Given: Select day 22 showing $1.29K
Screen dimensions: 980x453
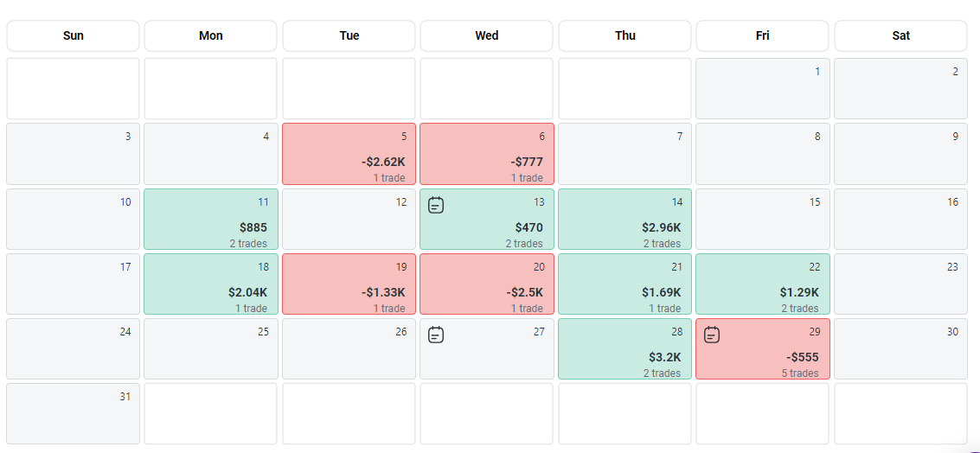Looking at the screenshot, I should point(763,284).
